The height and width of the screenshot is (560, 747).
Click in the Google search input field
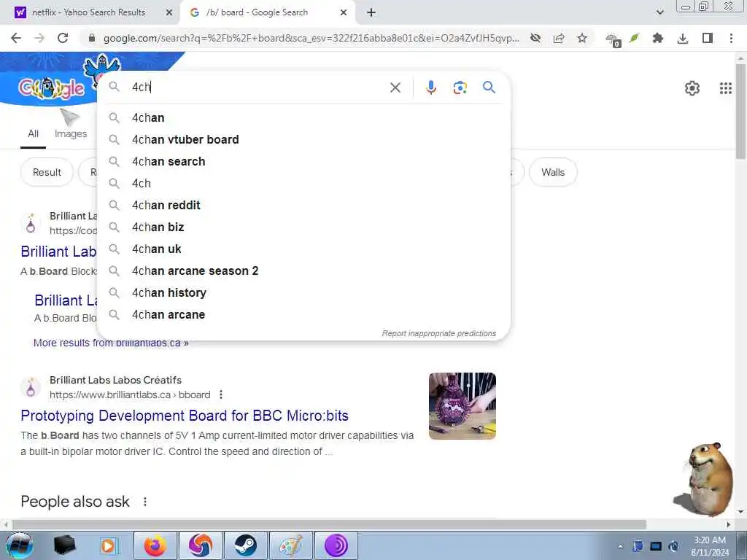coord(258,87)
